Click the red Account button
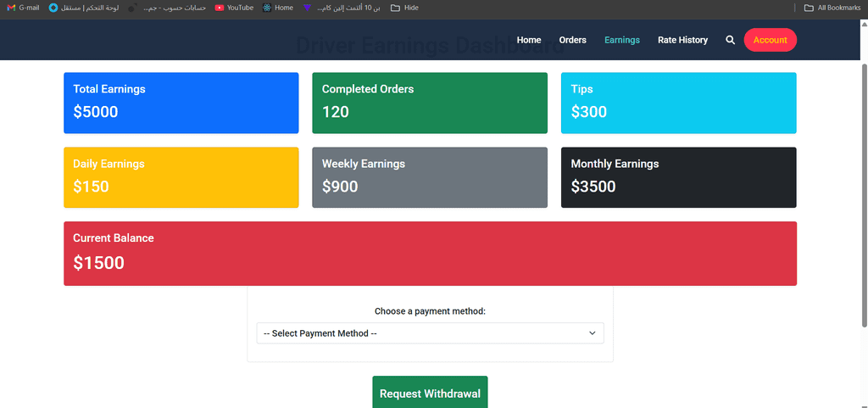This screenshot has width=868, height=408. point(770,40)
